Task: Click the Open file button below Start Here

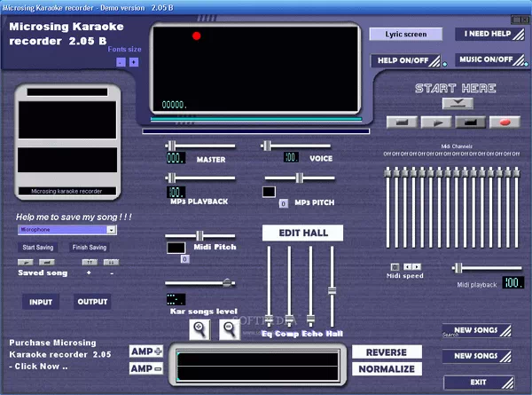Action: coord(458,103)
